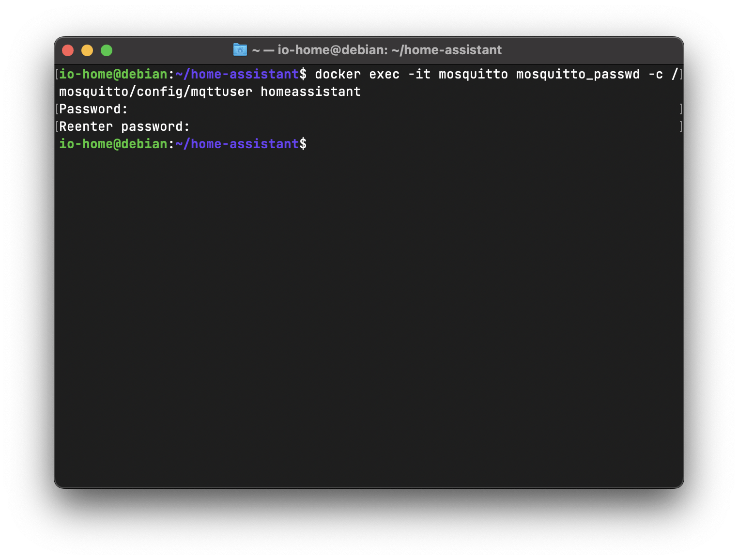
Task: Click the last prompt's 'io-home@debian' text
Action: 113,144
